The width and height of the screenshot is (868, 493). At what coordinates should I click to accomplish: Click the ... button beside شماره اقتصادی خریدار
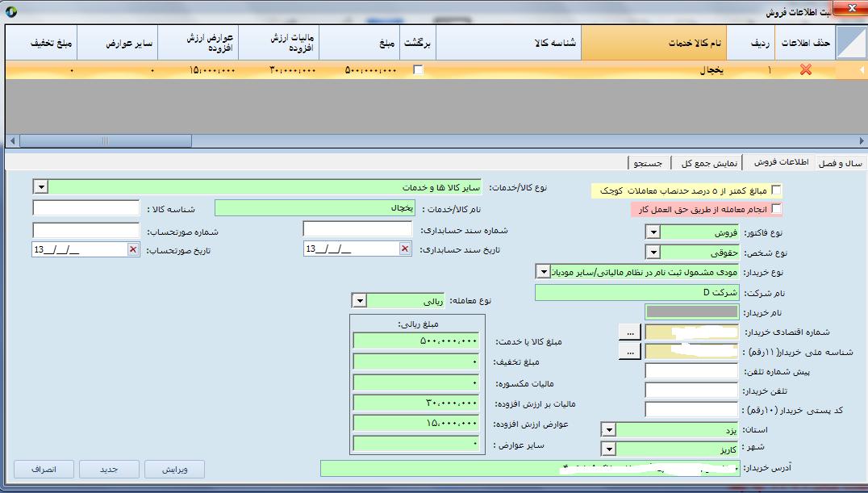point(628,332)
